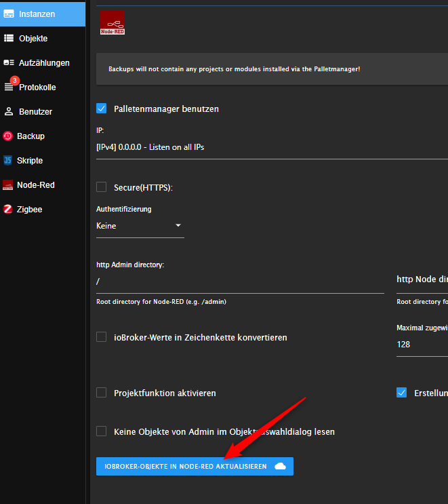The image size is (448, 504).
Task: Click the Palletmanager backup warning text
Action: click(234, 69)
